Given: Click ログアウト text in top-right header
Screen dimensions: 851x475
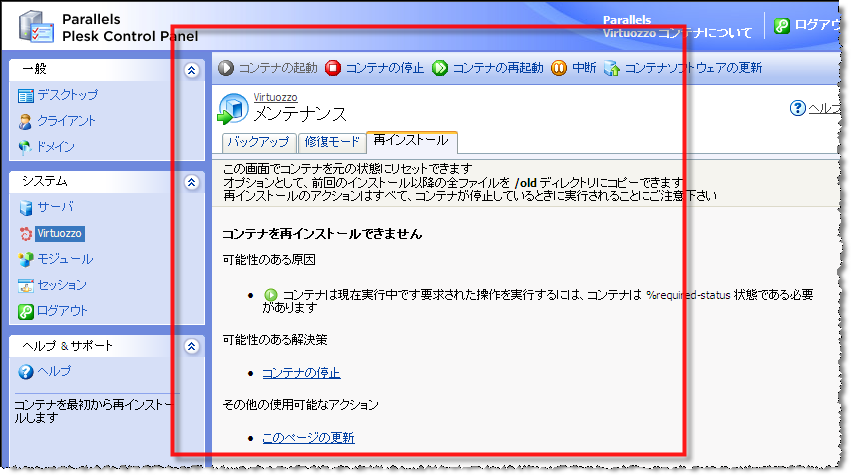Looking at the screenshot, I should click(817, 25).
